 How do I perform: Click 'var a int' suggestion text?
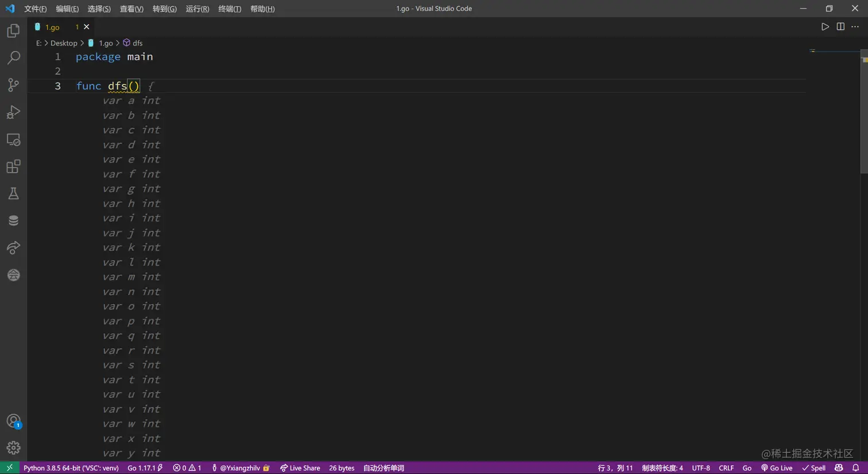[x=131, y=100]
